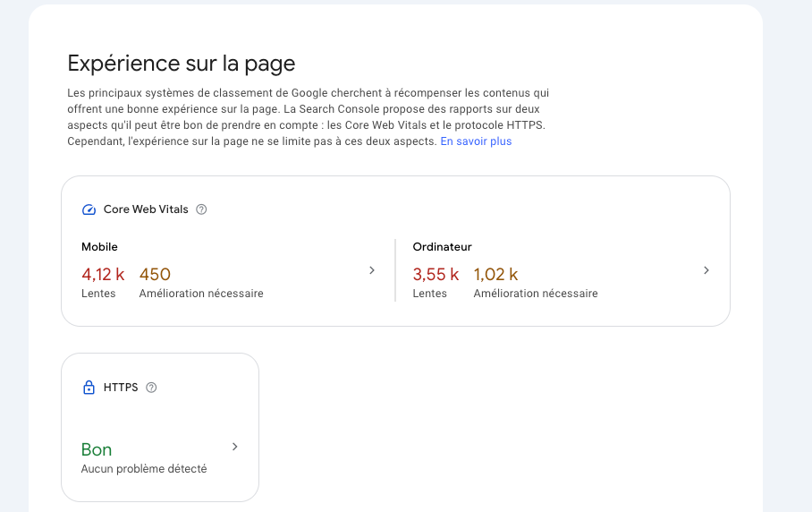Viewport: 812px width, 512px height.
Task: Click the "Lentes" label under Mobile
Action: [98, 294]
